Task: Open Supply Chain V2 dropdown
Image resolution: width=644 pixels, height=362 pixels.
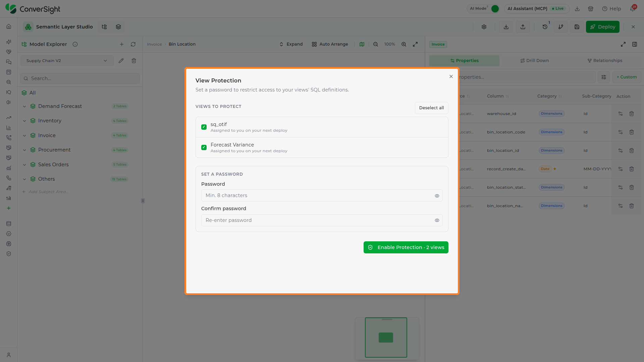Action: (67, 61)
